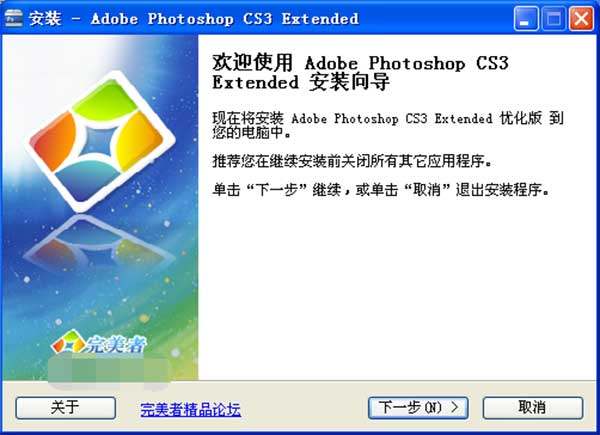
Task: Minimize the installer window
Action: pyautogui.click(x=526, y=19)
